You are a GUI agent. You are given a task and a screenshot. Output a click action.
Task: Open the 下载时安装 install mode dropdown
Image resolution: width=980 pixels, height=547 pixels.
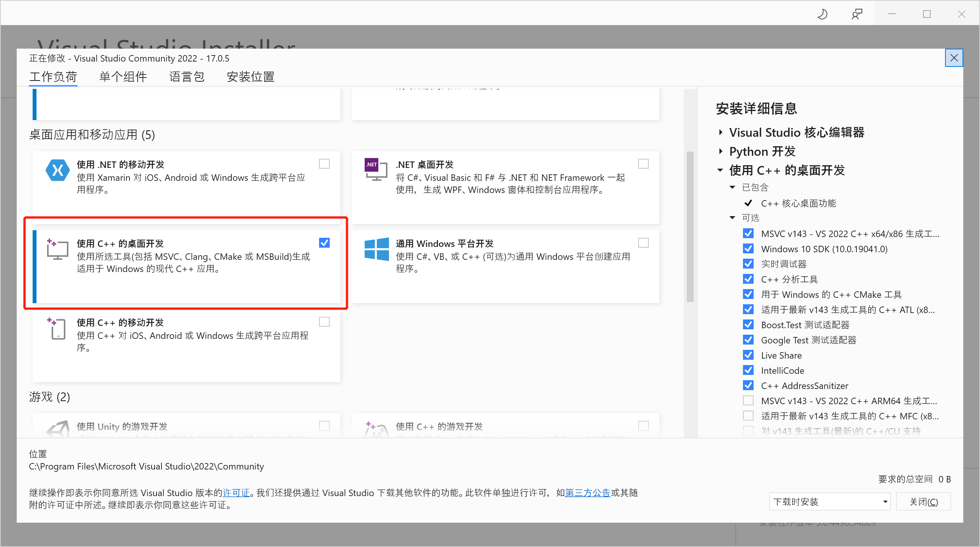click(x=829, y=502)
